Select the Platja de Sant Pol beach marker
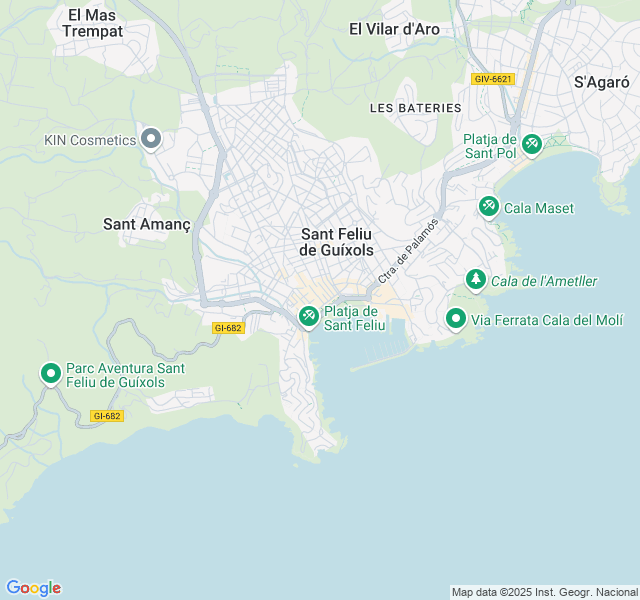The height and width of the screenshot is (600, 640). click(x=532, y=145)
